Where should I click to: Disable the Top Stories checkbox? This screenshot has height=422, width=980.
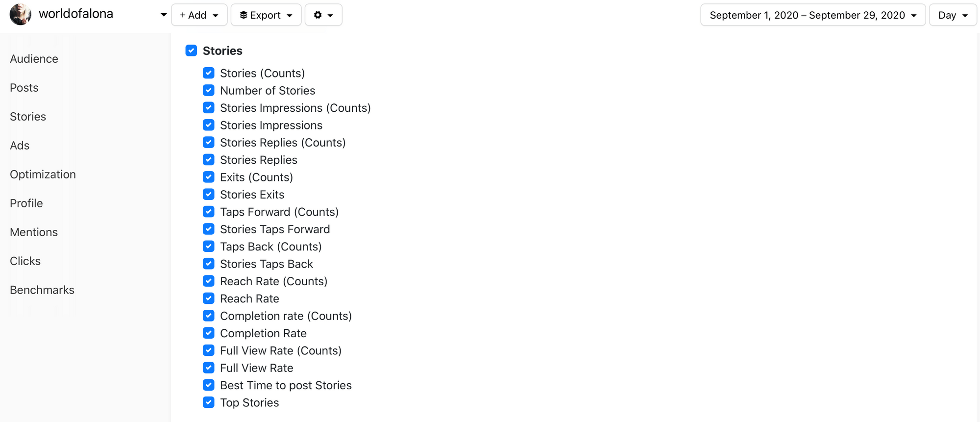click(209, 402)
